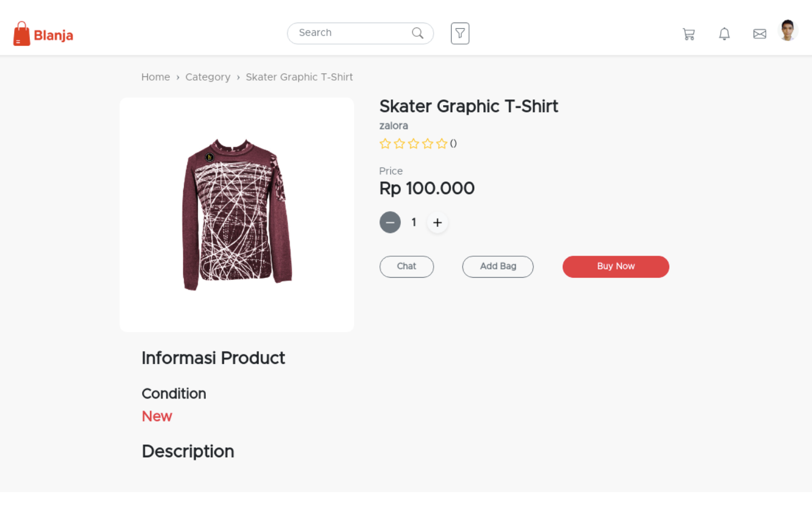Click the filter funnel icon
Image resolution: width=812 pixels, height=508 pixels.
click(460, 33)
